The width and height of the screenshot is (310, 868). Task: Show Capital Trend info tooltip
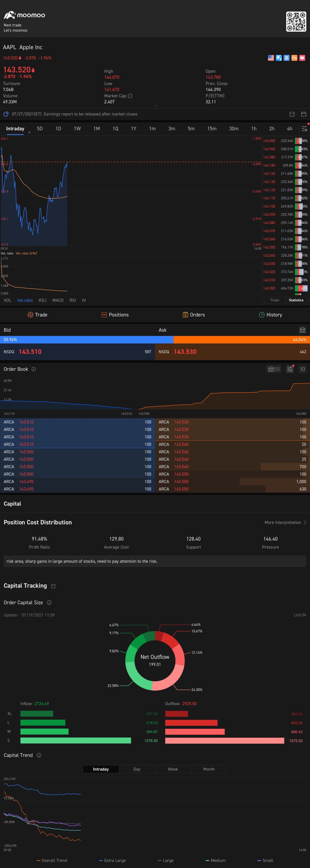[x=39, y=755]
